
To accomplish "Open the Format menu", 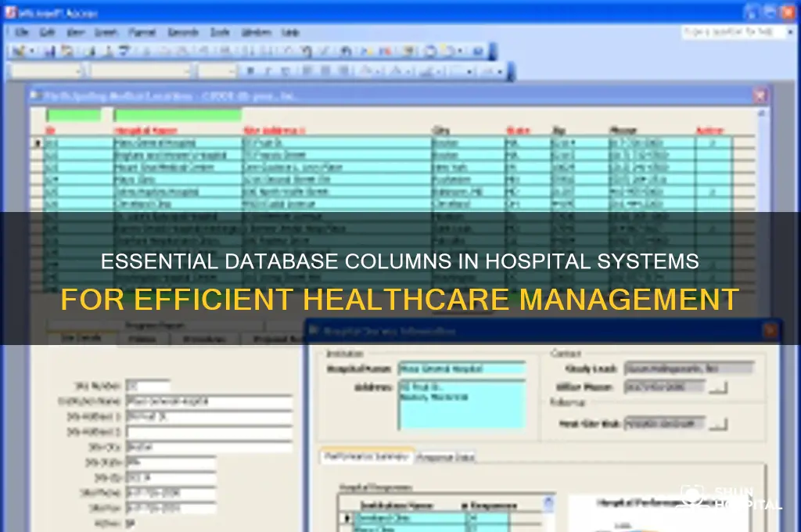I will point(142,32).
